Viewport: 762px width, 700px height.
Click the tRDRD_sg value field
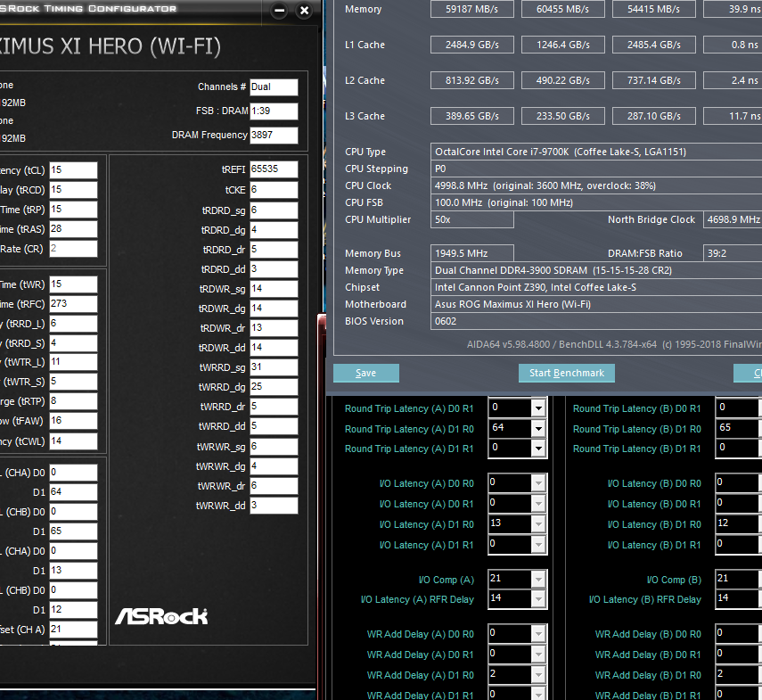pos(274,210)
